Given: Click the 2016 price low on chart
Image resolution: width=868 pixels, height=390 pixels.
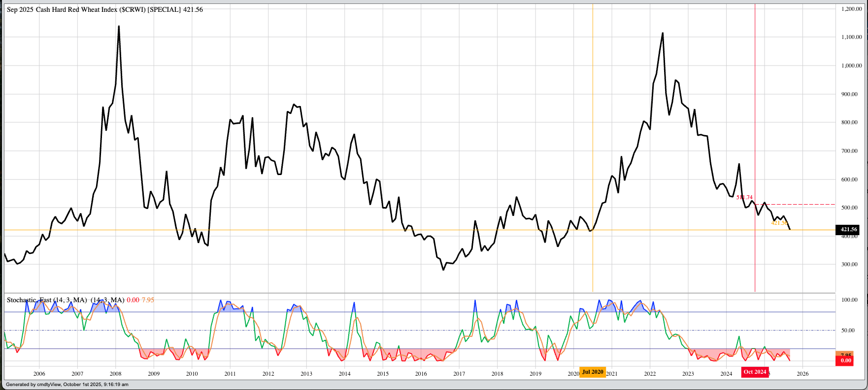Looking at the screenshot, I should pos(443,270).
